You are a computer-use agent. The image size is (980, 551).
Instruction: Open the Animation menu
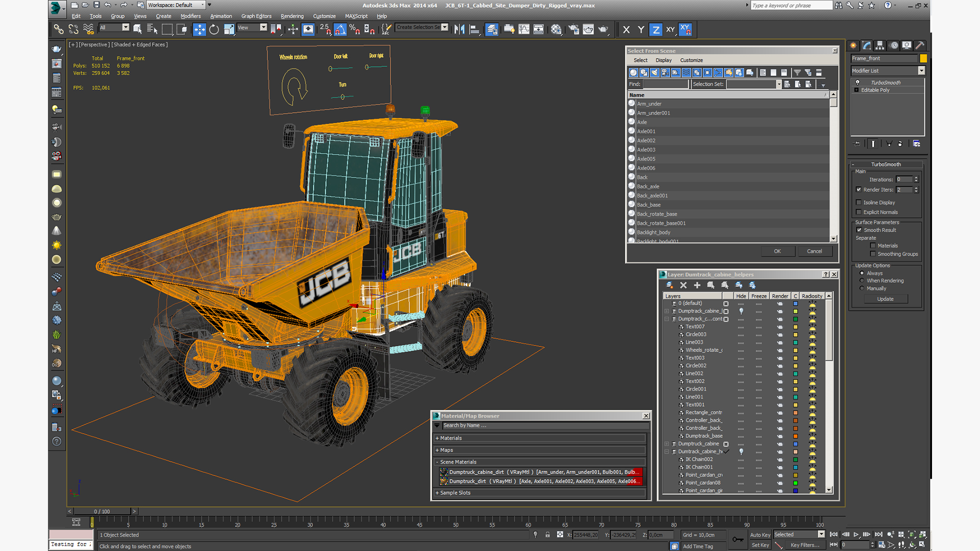tap(221, 16)
